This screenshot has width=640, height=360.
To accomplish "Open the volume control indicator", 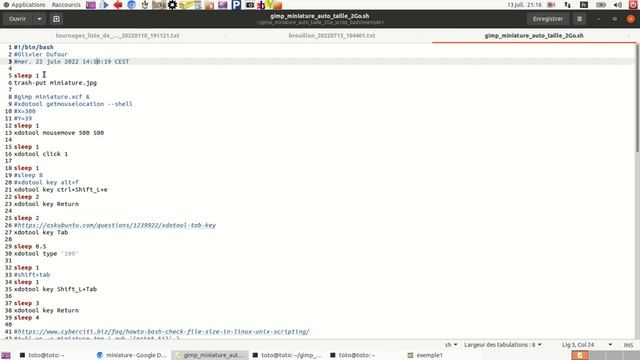I will pyautogui.click(x=618, y=5).
